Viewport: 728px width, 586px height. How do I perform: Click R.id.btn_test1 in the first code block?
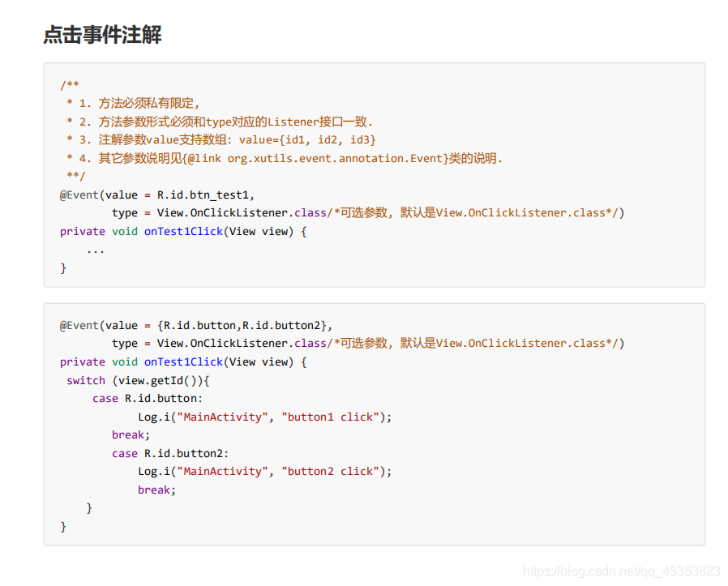tap(205, 195)
